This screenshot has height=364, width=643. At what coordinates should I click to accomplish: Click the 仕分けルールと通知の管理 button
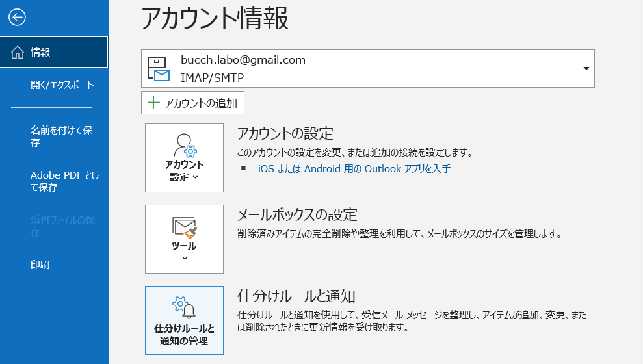click(184, 320)
